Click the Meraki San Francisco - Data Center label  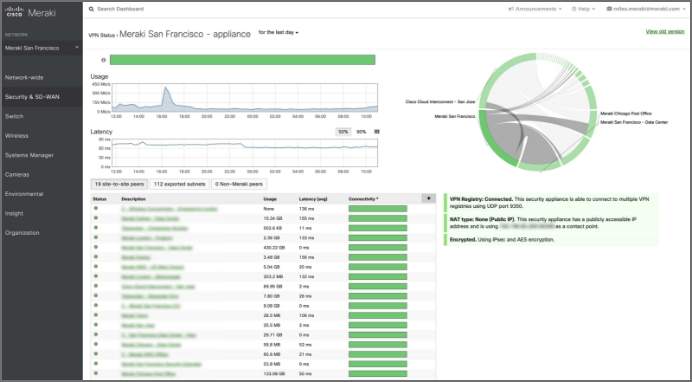tap(634, 122)
